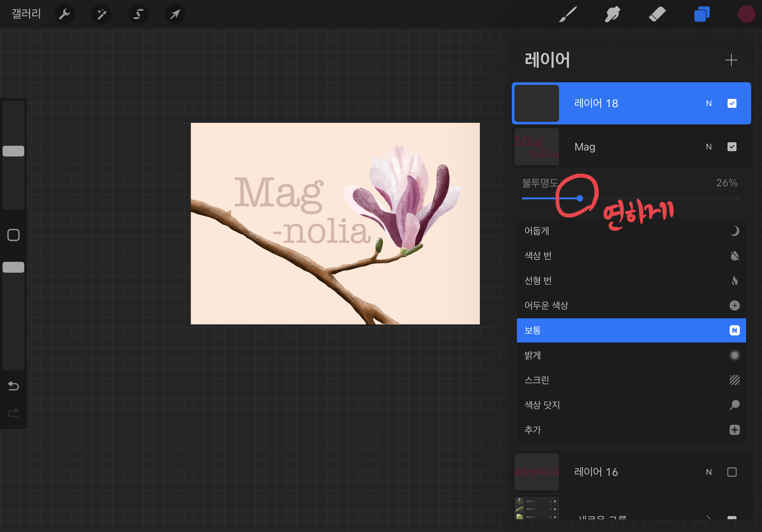762x532 pixels.
Task: Select the Brush tool
Action: [x=568, y=14]
